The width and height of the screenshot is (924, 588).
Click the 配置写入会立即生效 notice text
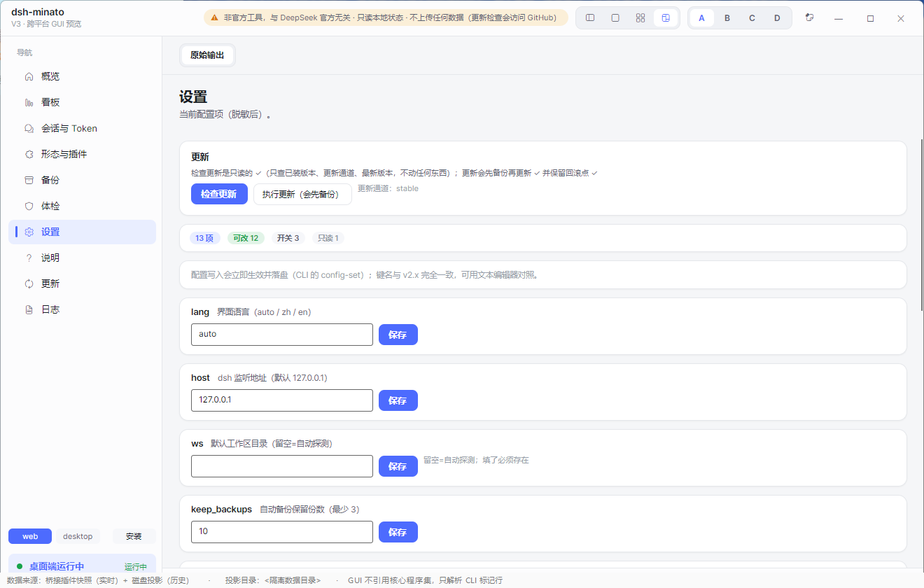point(365,275)
